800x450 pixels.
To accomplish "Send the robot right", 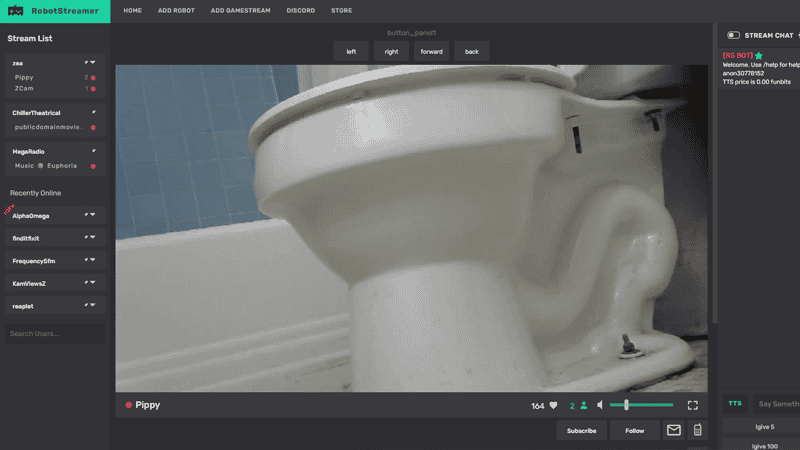I will point(391,52).
